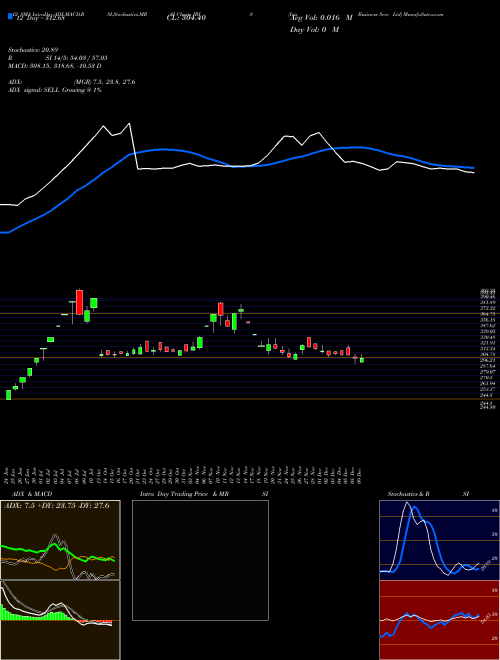This screenshot has height=660, width=500.
Task: Click the 'Avg Vol: 0.016 M' readout
Action: 321,18
